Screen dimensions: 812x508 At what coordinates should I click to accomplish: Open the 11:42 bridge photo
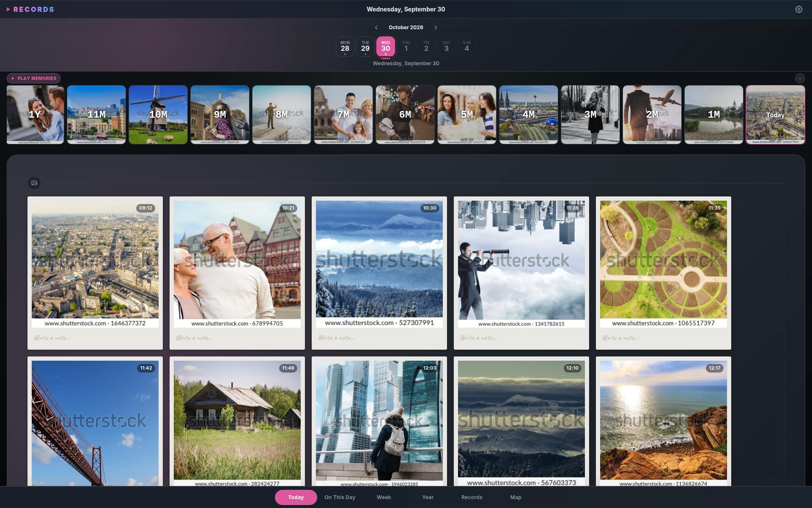(x=95, y=423)
